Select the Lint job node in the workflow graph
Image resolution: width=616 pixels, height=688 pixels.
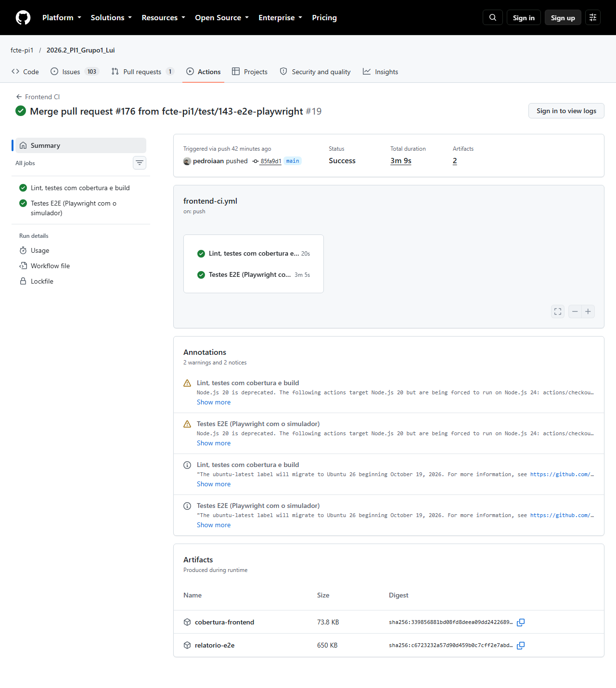(x=254, y=253)
